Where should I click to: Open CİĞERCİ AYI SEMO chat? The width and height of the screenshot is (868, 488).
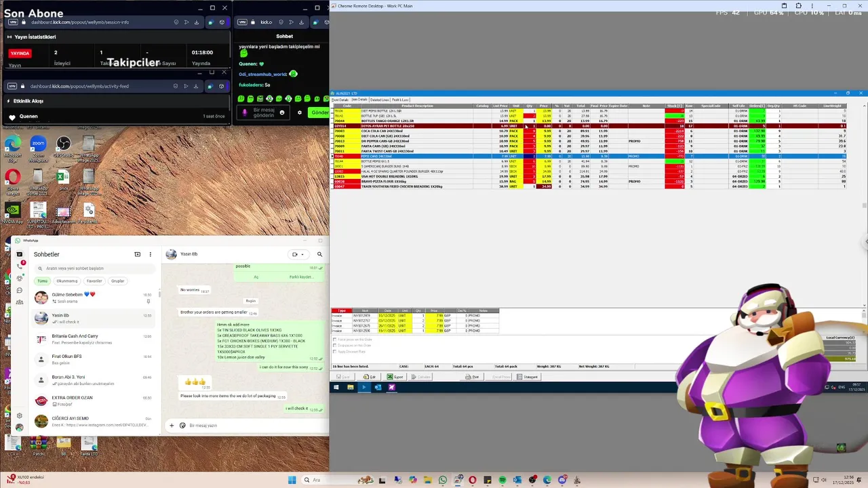(x=95, y=421)
